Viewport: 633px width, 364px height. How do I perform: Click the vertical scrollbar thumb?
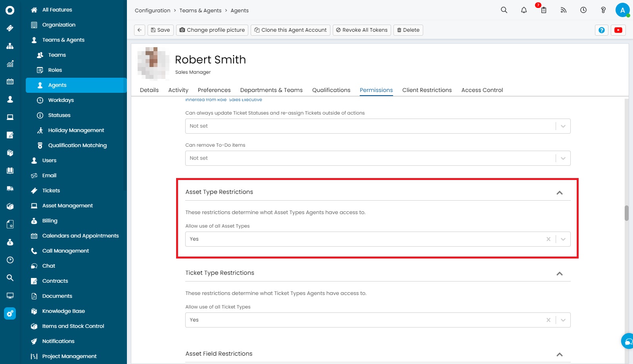coord(626,213)
